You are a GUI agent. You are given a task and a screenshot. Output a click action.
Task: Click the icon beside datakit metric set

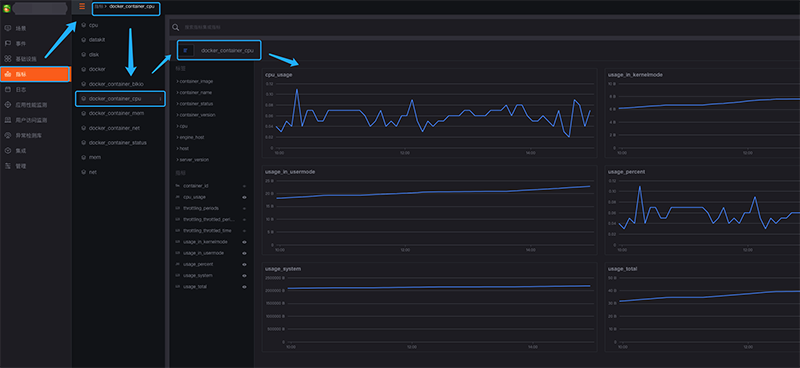pyautogui.click(x=84, y=39)
